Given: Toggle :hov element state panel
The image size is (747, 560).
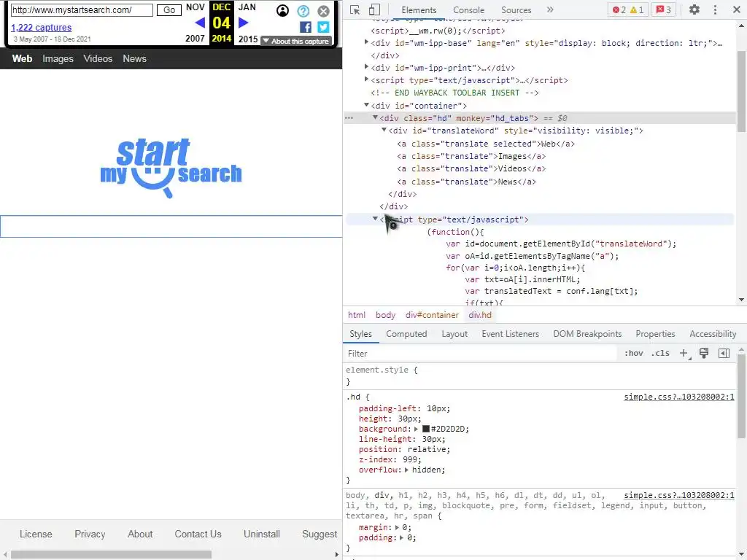Looking at the screenshot, I should click(634, 353).
